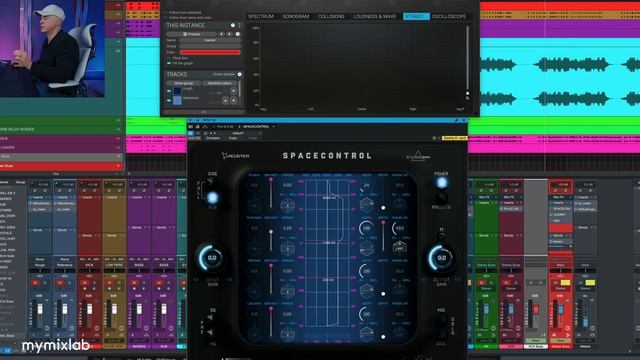Viewport: 640px width, 360px height.
Task: Save the preset using the disk icon
Action: tap(238, 34)
